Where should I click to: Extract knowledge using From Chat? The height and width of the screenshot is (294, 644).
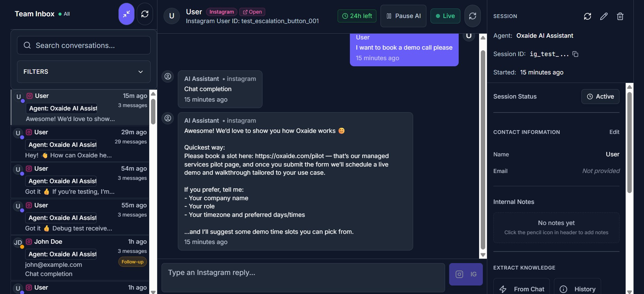pyautogui.click(x=522, y=289)
